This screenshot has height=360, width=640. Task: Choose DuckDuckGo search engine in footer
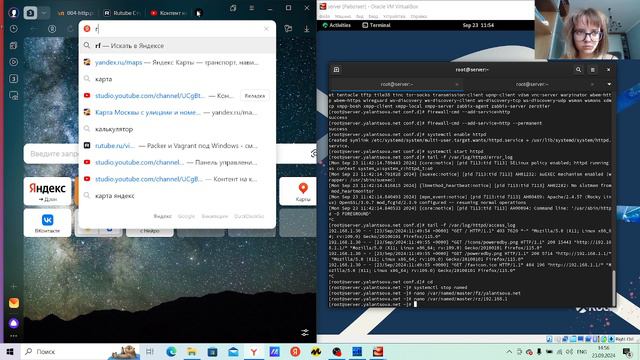(249, 216)
